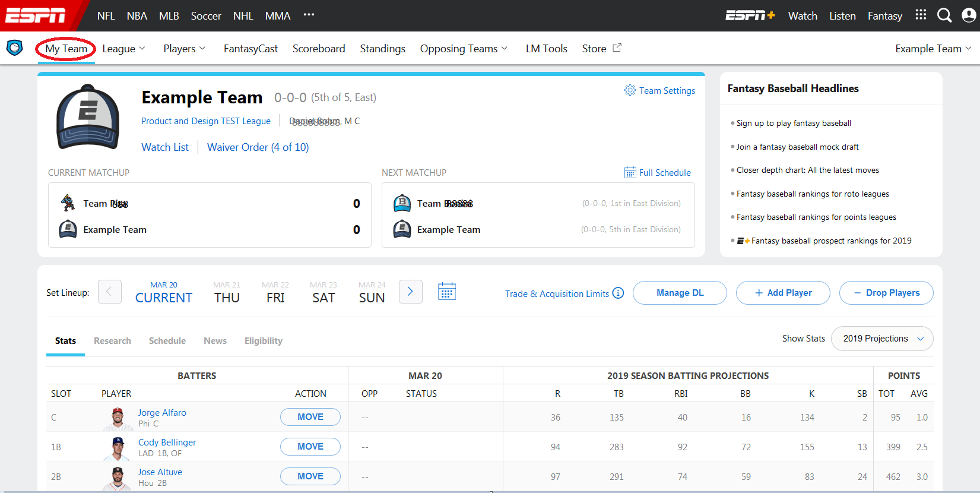Select Soccer in the top navigation
The image size is (980, 493).
coord(206,16)
